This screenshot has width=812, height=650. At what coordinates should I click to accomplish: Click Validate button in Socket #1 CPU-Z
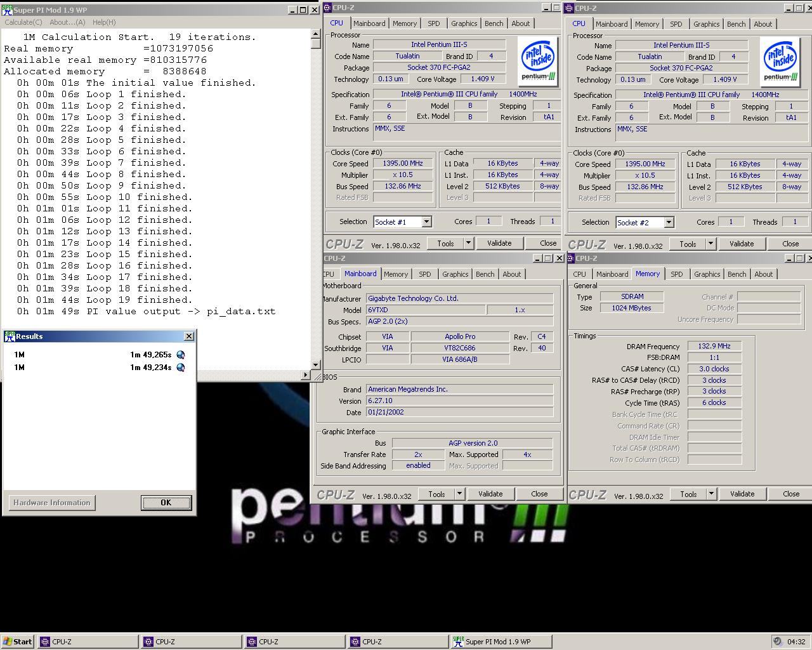(x=499, y=243)
